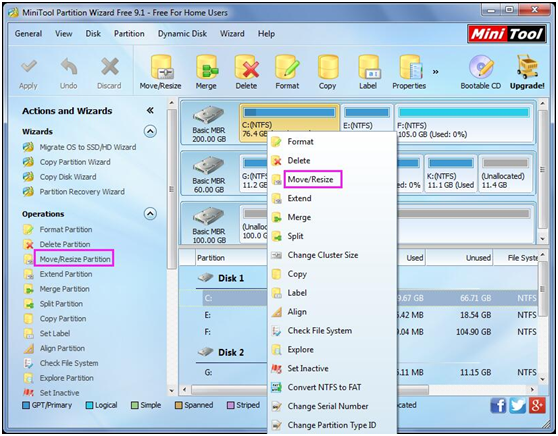Launch Partition Recovery Wizard

click(82, 192)
